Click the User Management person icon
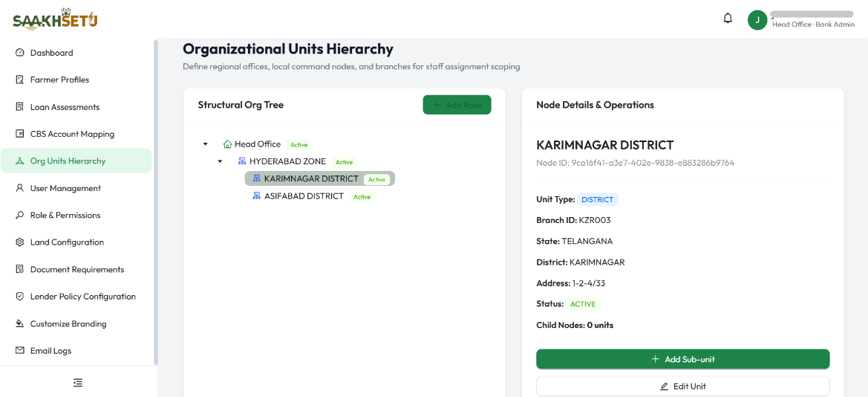Screen dimensions: 868x397 (x=20, y=188)
